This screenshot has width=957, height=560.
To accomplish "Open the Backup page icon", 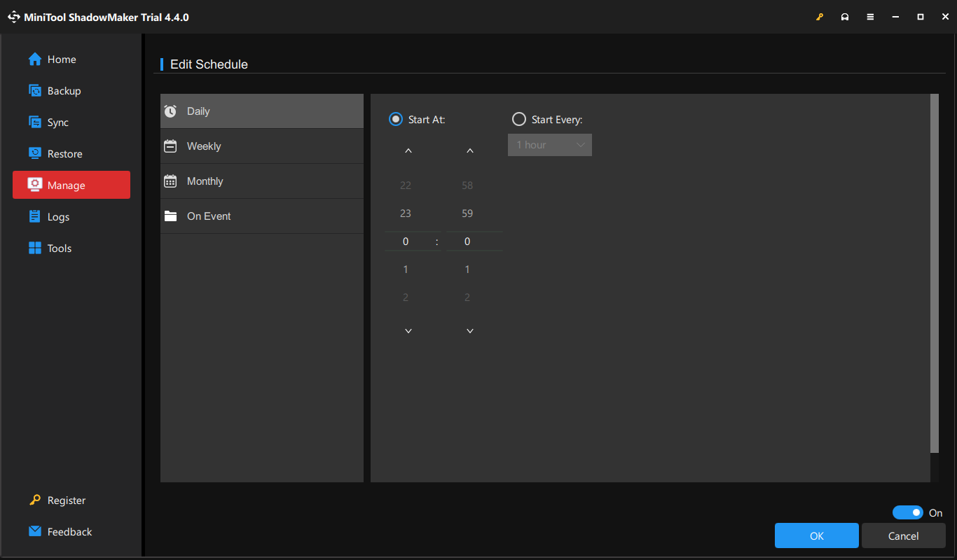I will click(35, 91).
